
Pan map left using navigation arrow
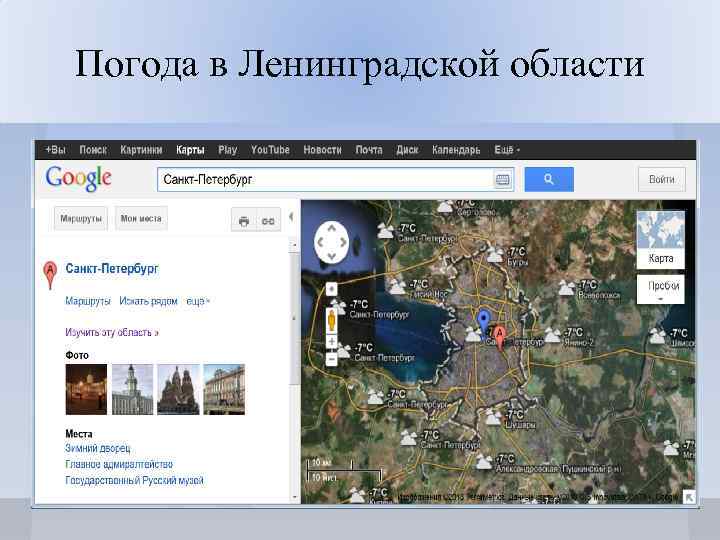(320, 242)
